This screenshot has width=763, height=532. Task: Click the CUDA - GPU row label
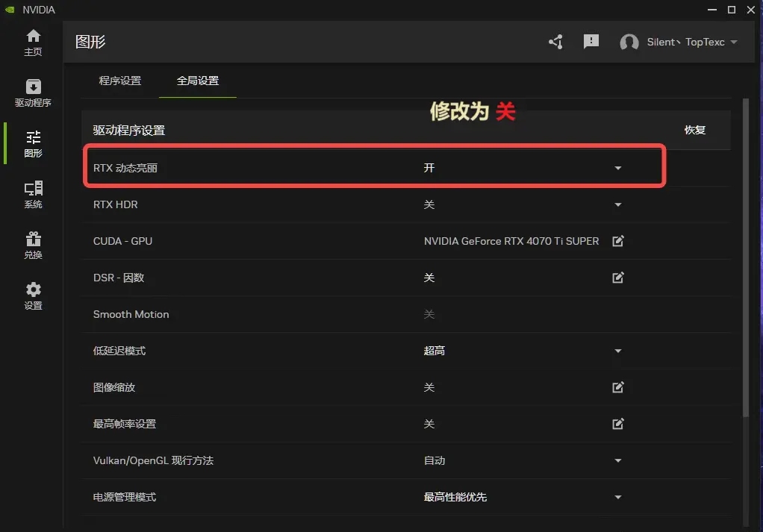[122, 241]
